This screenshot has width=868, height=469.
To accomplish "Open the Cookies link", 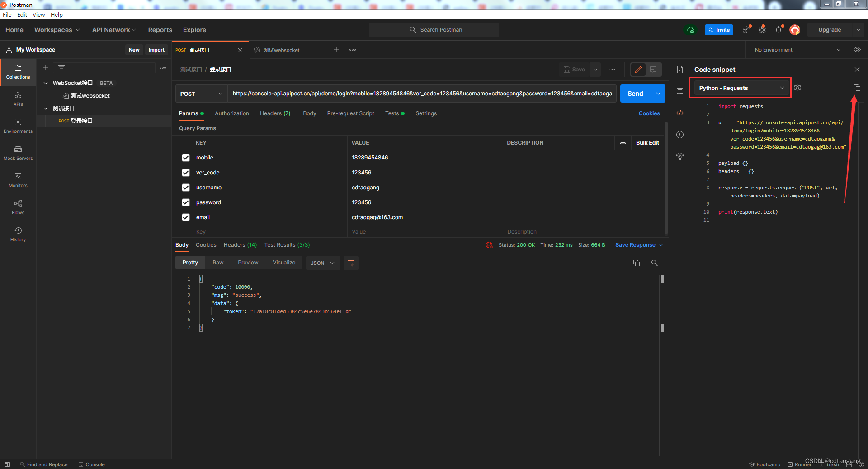I will coord(649,113).
